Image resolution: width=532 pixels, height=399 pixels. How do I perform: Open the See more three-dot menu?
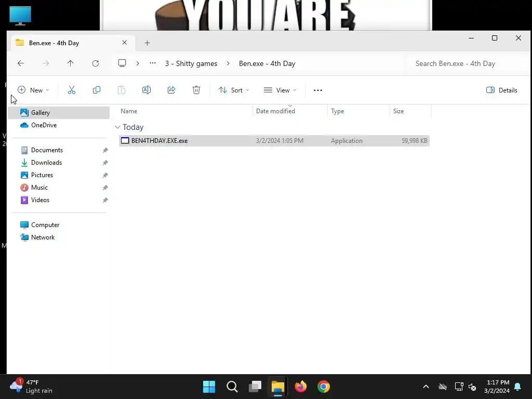click(318, 90)
